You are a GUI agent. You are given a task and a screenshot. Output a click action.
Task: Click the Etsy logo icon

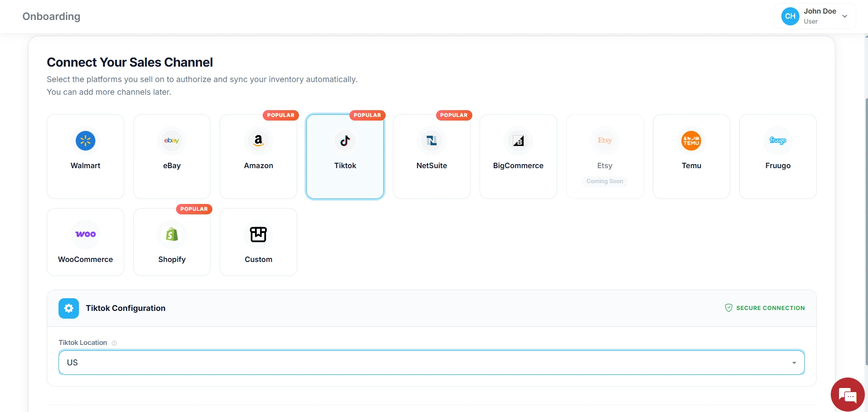coord(605,141)
